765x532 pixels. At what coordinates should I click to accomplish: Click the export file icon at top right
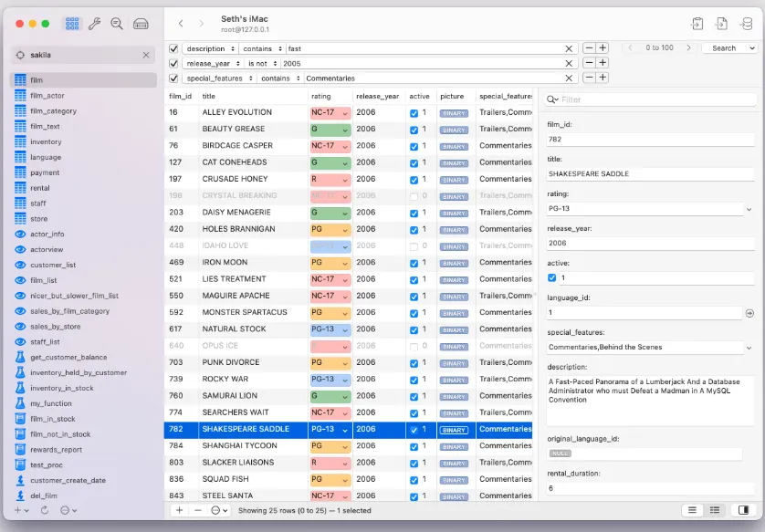(721, 24)
